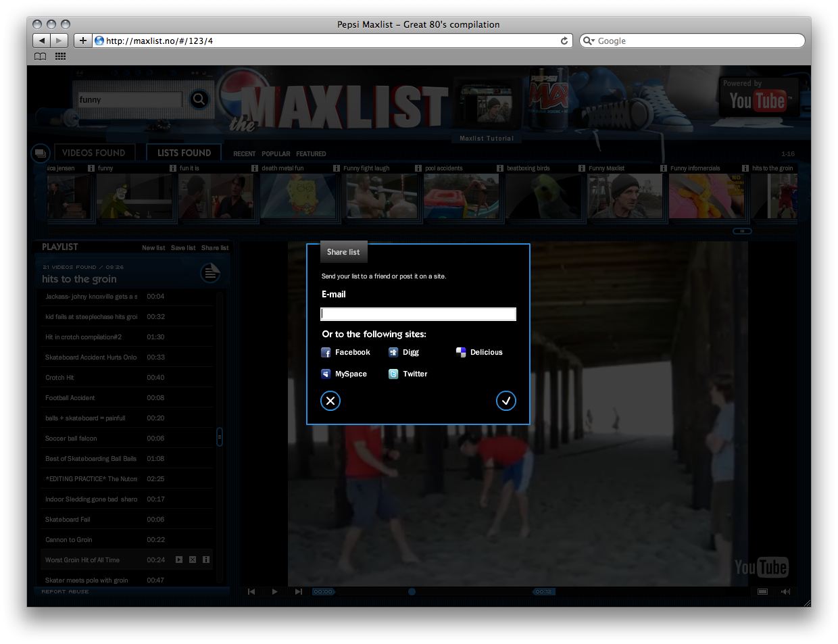This screenshot has height=644, width=838.
Task: Show bookmarks with the book icon
Action: (x=41, y=56)
